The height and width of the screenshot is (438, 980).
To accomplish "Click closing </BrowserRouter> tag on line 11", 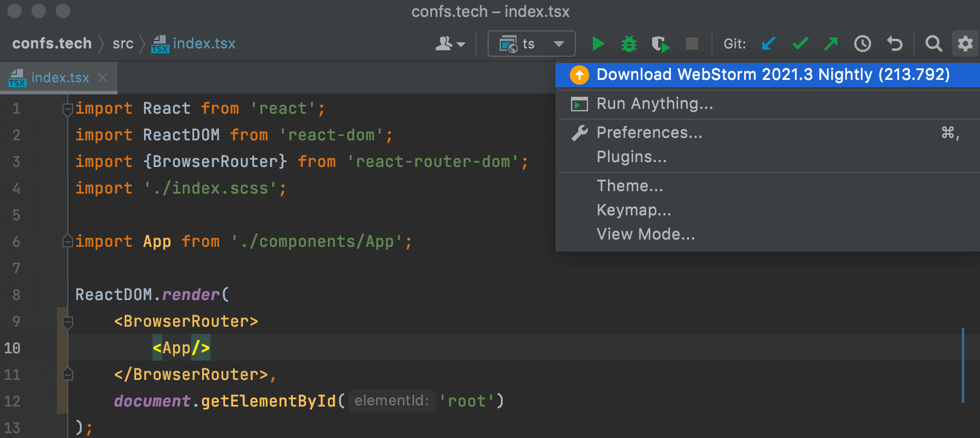I will pyautogui.click(x=191, y=374).
